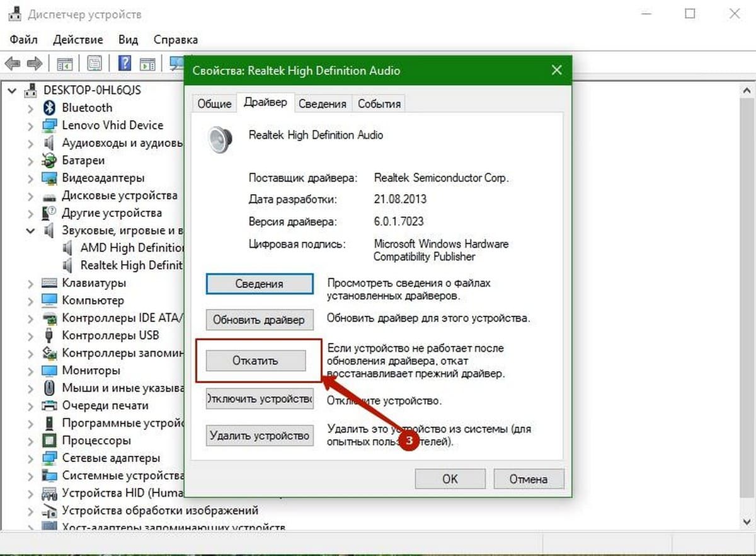The width and height of the screenshot is (756, 556).
Task: Select the Драйвер tab
Action: pos(265,103)
